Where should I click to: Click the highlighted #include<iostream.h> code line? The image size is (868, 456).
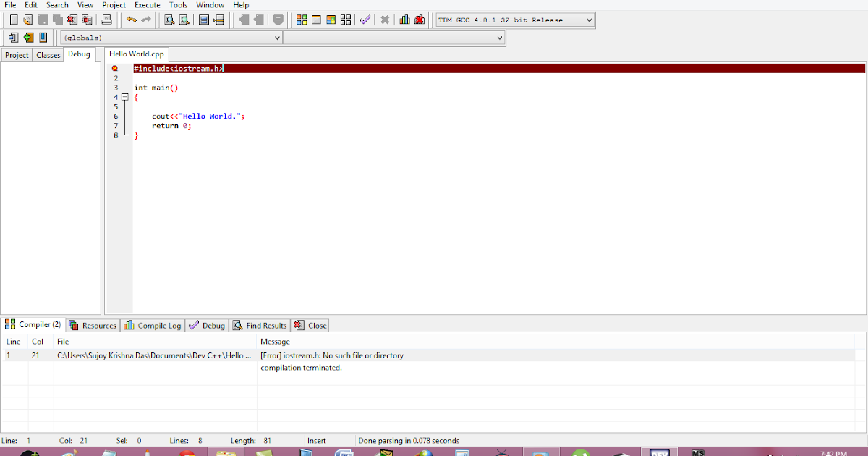click(499, 69)
